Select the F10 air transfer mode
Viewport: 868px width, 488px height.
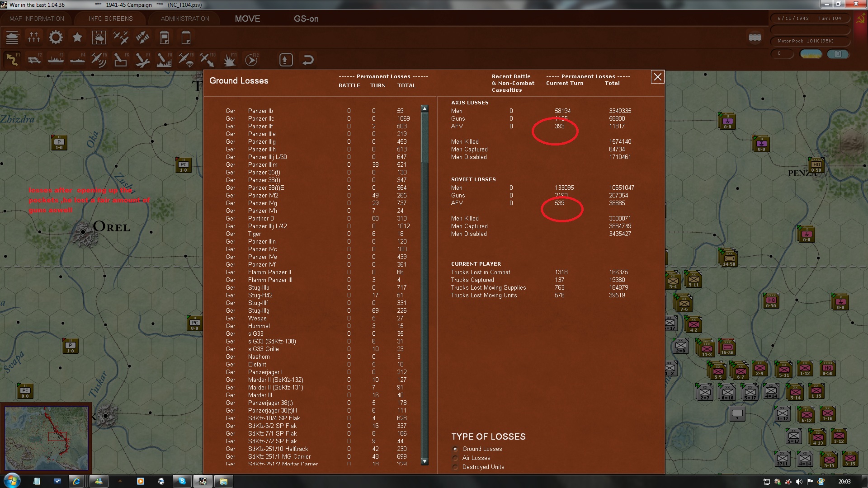click(208, 60)
